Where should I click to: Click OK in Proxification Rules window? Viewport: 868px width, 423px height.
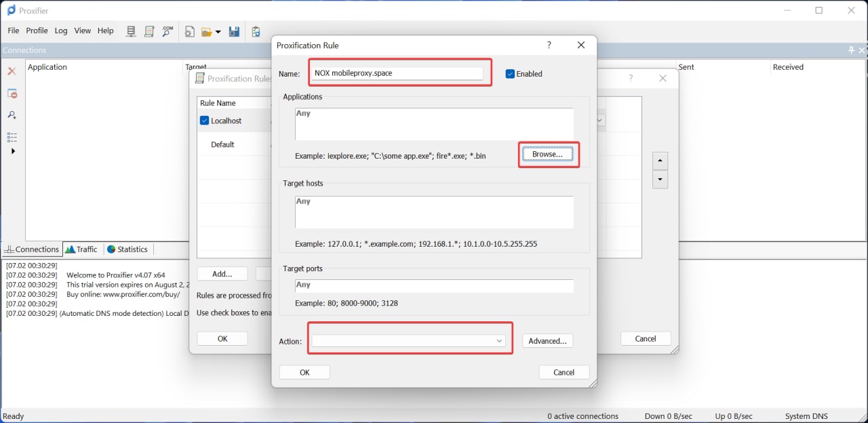(222, 338)
